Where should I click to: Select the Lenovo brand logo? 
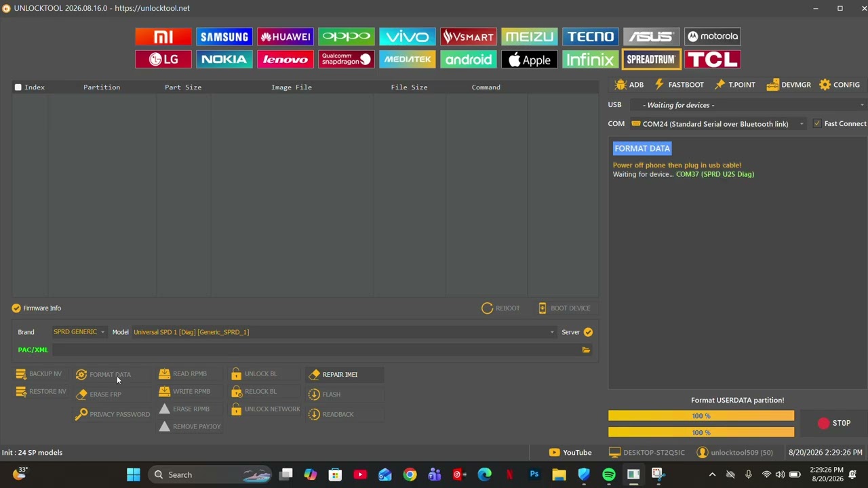[285, 60]
